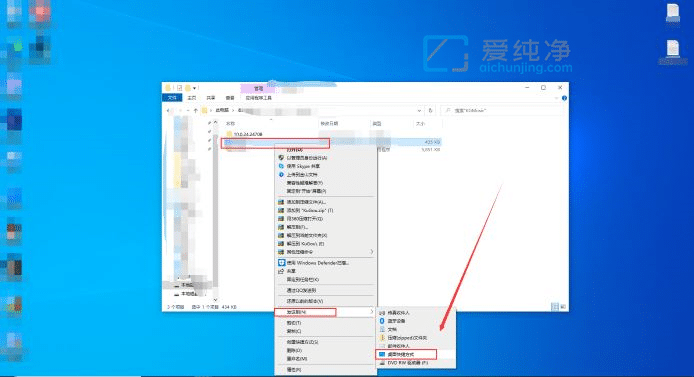This screenshot has width=694, height=377.
Task: Click the Run as administrator shield icon
Action: click(281, 158)
